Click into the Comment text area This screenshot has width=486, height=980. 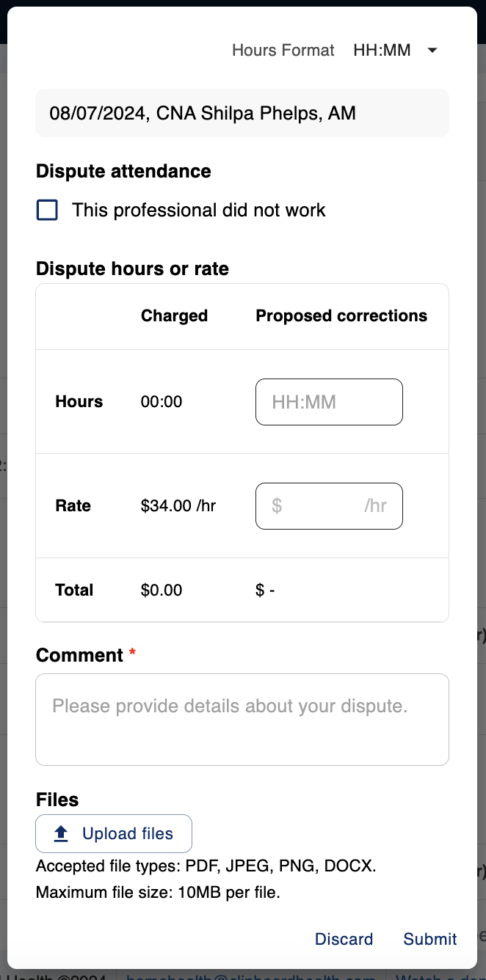point(242,720)
